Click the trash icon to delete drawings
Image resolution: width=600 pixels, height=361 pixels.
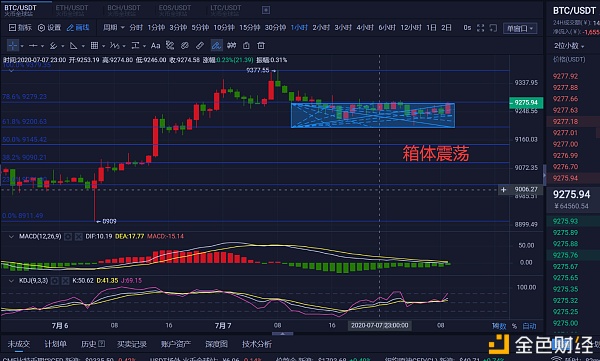coord(261,46)
